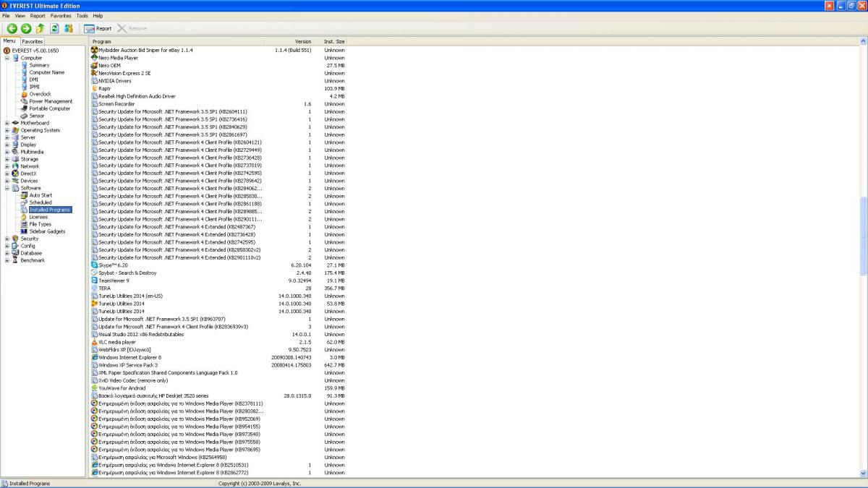This screenshot has width=868, height=488.
Task: Open Power Management page
Action: [x=51, y=101]
